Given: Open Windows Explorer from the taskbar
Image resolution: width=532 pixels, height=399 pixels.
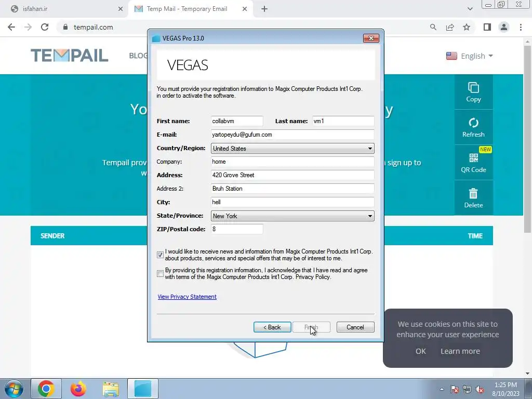Looking at the screenshot, I should (x=111, y=389).
